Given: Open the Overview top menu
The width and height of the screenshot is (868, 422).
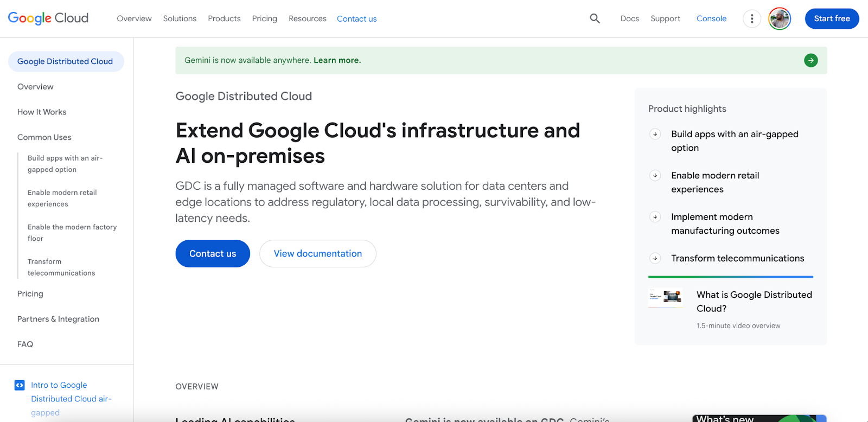Looking at the screenshot, I should [x=134, y=18].
